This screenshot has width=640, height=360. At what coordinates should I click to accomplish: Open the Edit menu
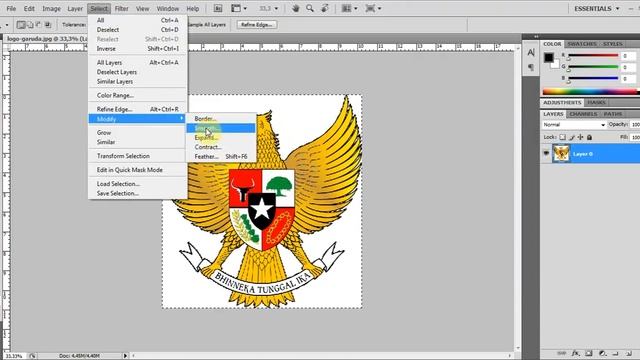(x=29, y=8)
